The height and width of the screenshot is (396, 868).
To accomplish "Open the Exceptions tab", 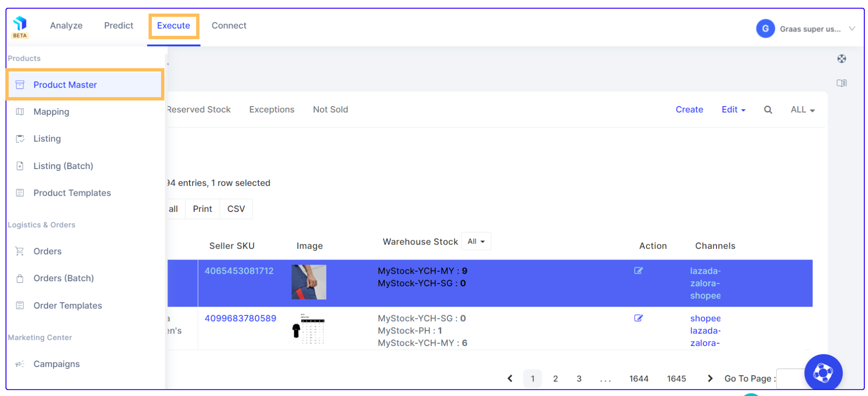I will [272, 109].
